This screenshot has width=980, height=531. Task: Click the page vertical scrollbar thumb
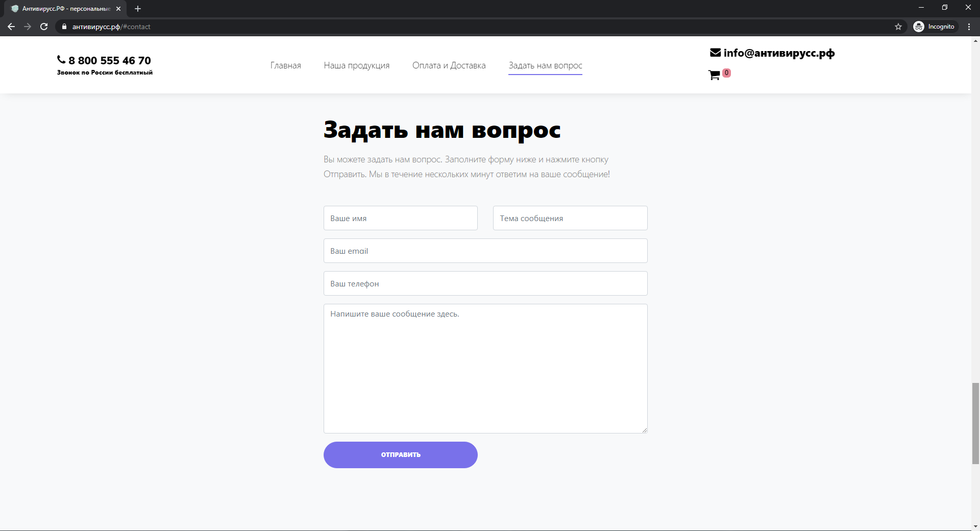[975, 423]
